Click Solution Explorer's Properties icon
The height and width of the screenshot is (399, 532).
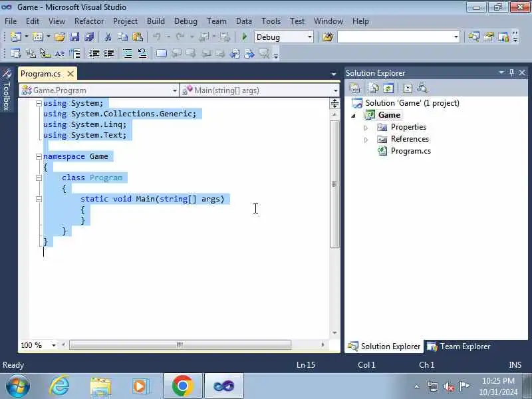[x=354, y=88]
